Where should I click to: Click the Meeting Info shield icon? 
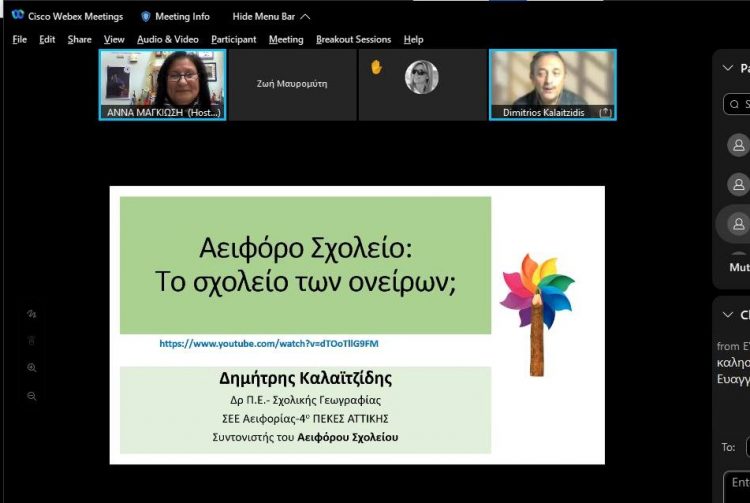tap(146, 17)
